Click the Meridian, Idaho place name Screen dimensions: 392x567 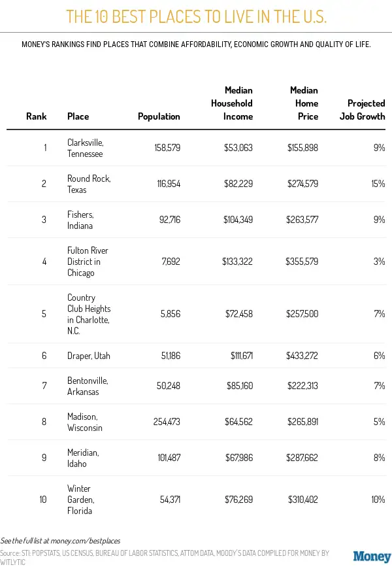click(82, 458)
